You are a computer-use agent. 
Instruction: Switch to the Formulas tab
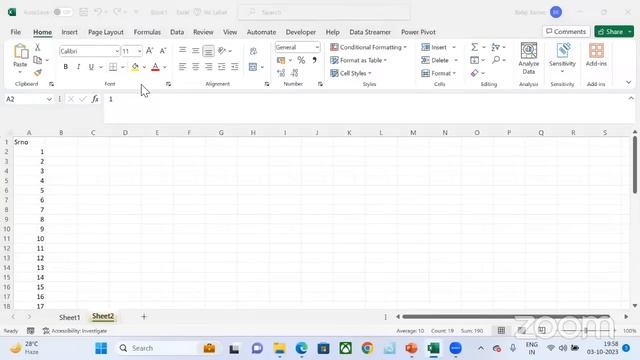[x=147, y=32]
